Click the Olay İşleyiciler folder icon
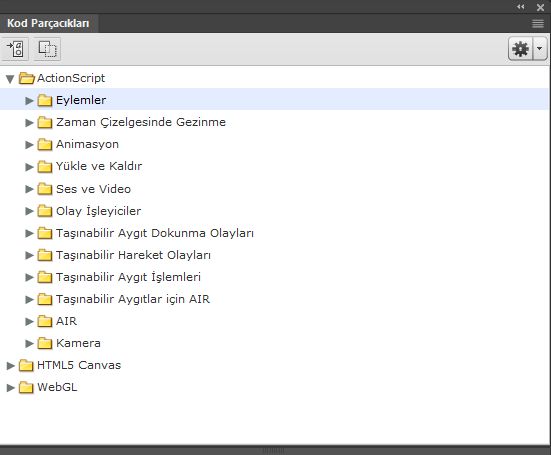The image size is (551, 455). coord(45,211)
